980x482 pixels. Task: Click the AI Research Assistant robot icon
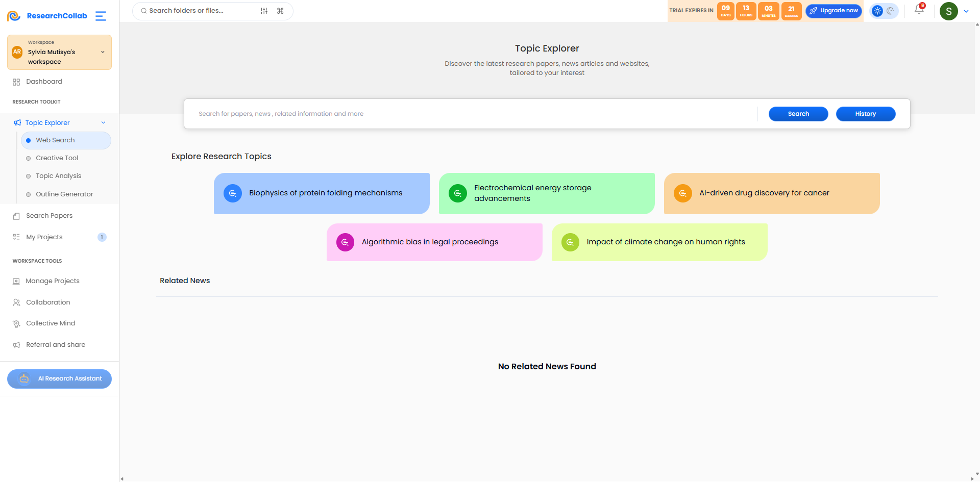pyautogui.click(x=24, y=378)
